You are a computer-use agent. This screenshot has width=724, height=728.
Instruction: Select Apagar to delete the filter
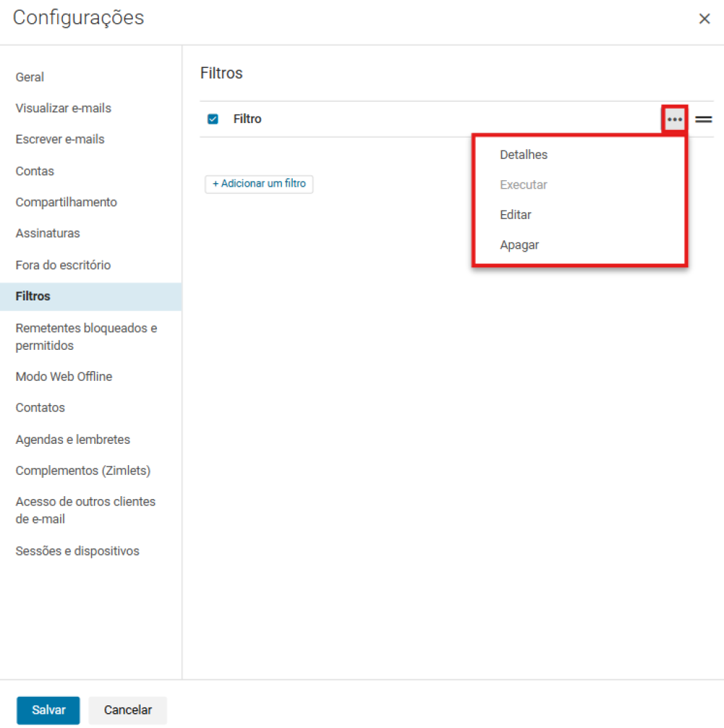[519, 245]
